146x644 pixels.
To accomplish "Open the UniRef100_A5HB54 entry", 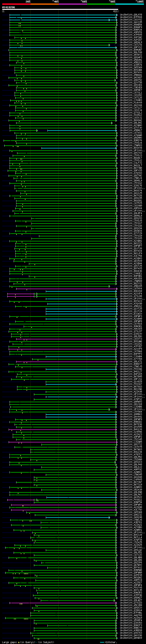I will pos(131,25).
